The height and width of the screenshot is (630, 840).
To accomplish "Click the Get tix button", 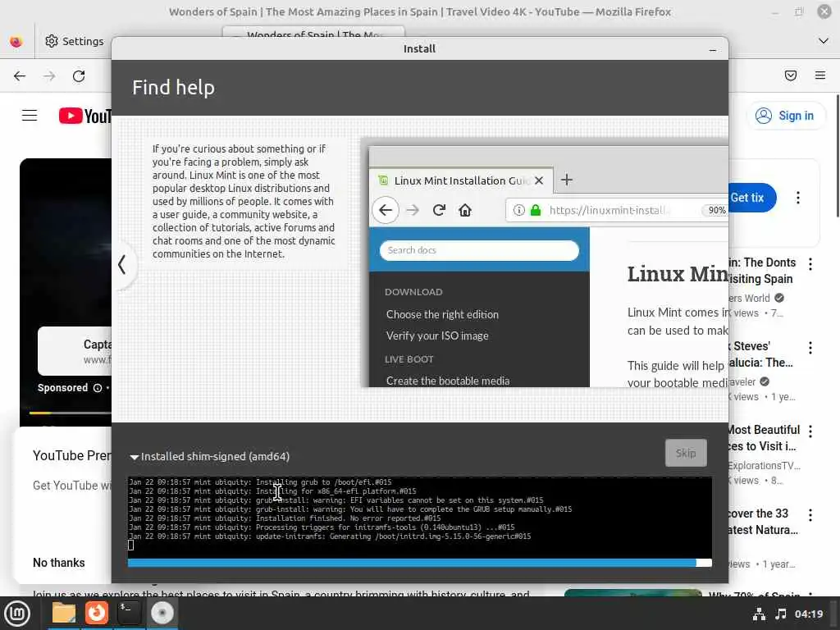I will pyautogui.click(x=752, y=198).
